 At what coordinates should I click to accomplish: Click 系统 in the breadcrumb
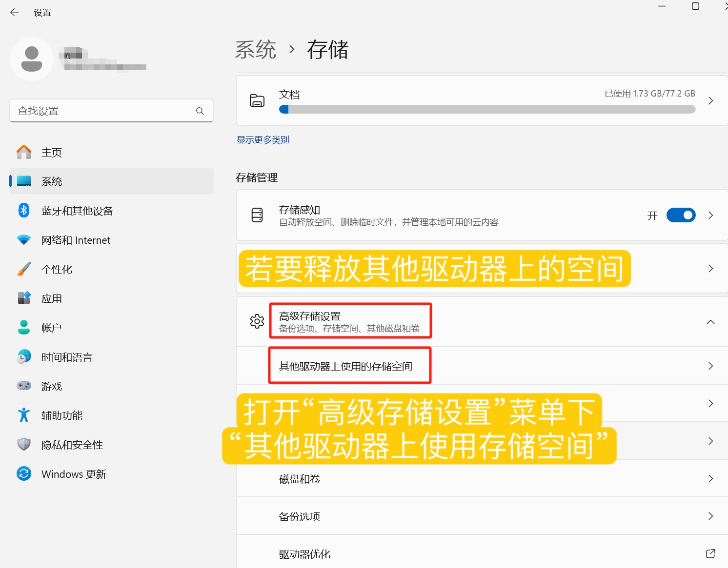coord(256,50)
